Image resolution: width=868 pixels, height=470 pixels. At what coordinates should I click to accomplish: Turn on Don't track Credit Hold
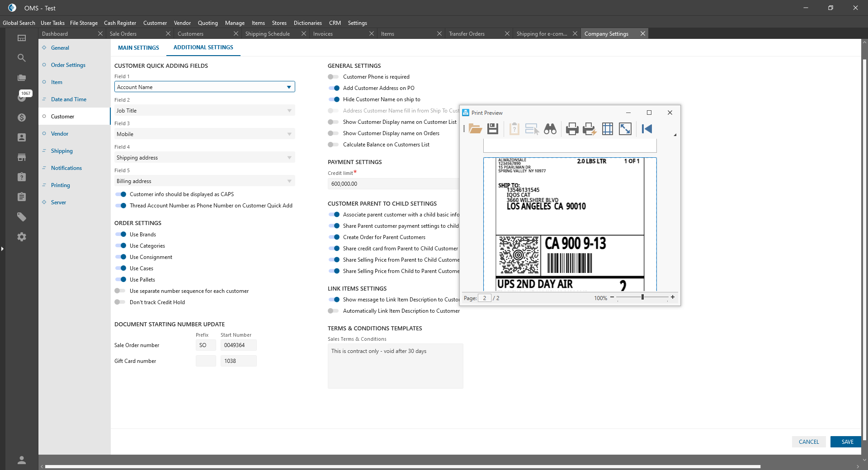coord(120,302)
